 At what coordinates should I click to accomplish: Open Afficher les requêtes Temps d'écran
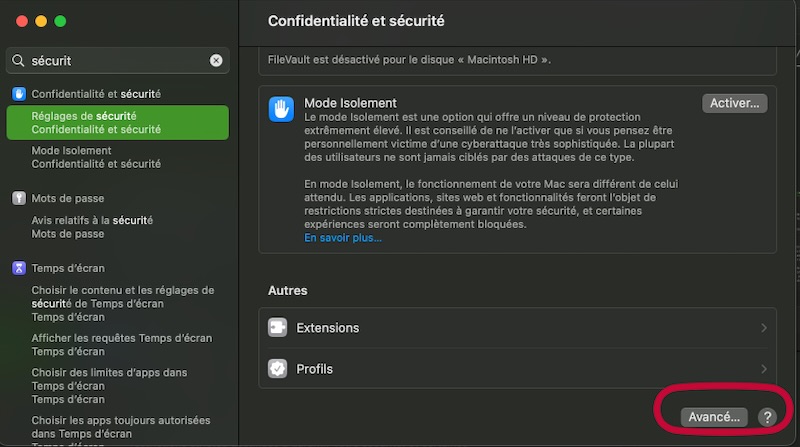pyautogui.click(x=121, y=345)
